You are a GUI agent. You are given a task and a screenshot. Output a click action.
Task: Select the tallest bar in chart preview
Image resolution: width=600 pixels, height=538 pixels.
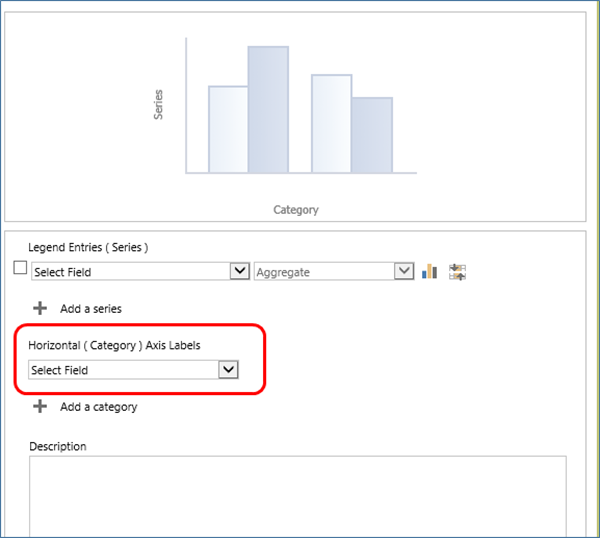(268, 110)
